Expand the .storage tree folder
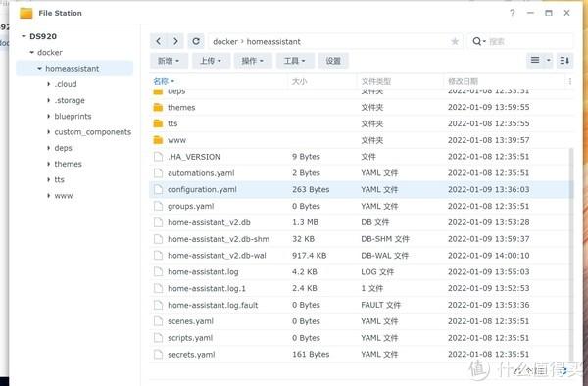The height and width of the screenshot is (386, 588). pyautogui.click(x=48, y=100)
